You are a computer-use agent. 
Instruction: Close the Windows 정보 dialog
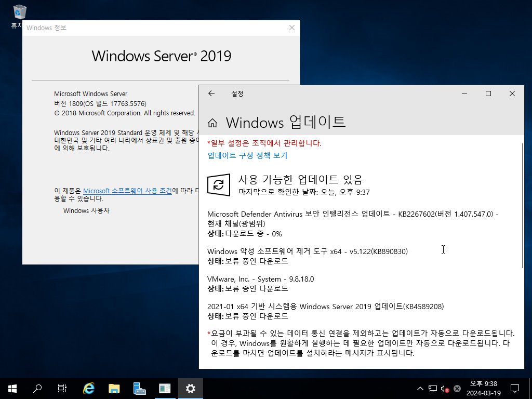(292, 28)
